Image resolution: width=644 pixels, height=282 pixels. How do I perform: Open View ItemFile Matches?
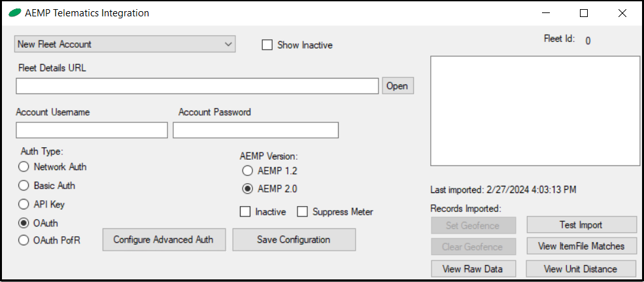[581, 247]
